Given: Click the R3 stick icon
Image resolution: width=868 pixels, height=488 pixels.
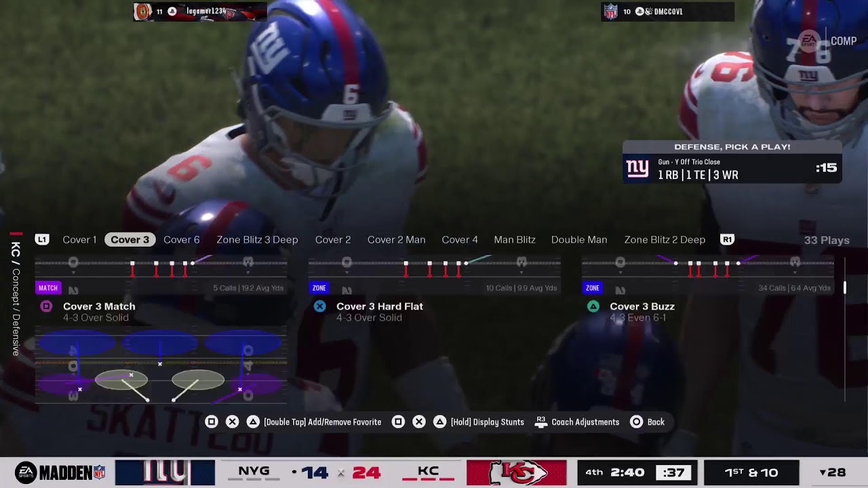Looking at the screenshot, I should 540,422.
